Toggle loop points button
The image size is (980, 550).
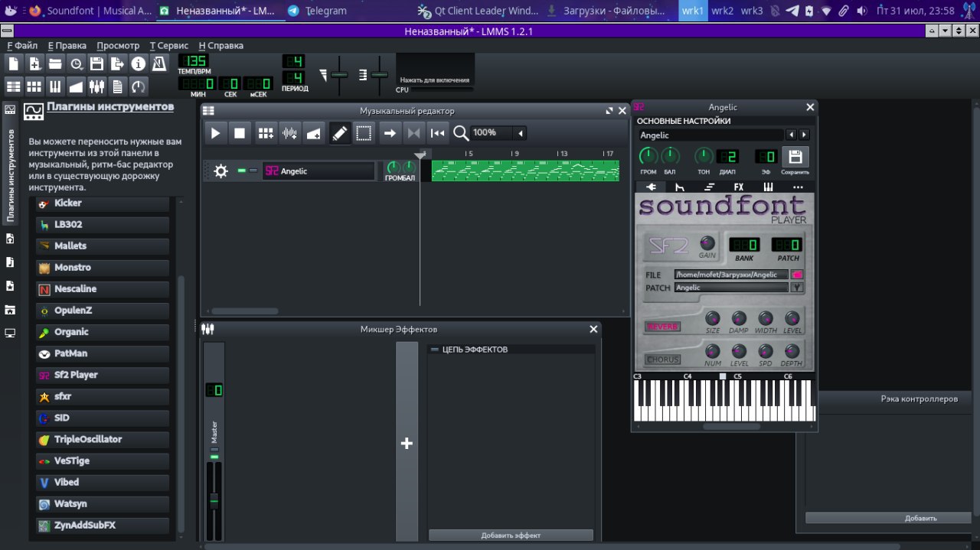[x=413, y=133]
